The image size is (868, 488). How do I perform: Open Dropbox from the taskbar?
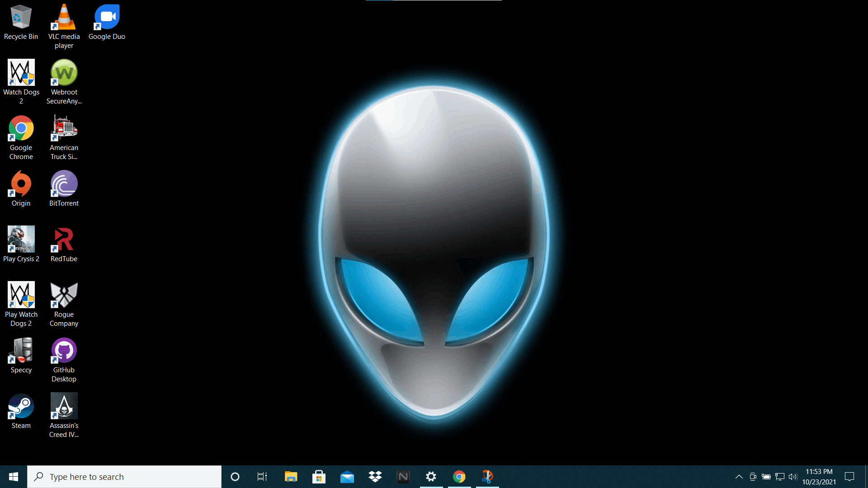pos(375,476)
